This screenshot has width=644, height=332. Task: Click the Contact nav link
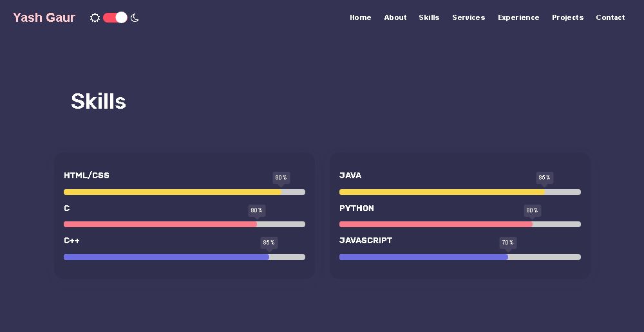pos(610,17)
